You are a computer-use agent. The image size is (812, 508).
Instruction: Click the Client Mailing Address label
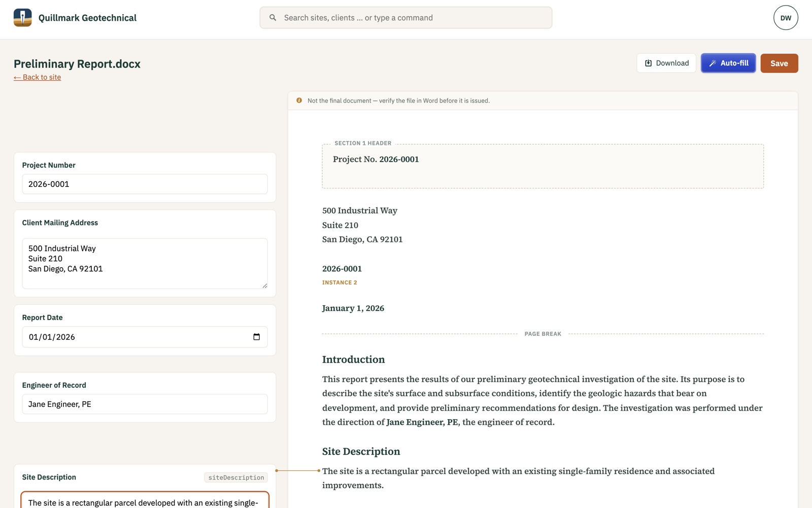(x=60, y=223)
